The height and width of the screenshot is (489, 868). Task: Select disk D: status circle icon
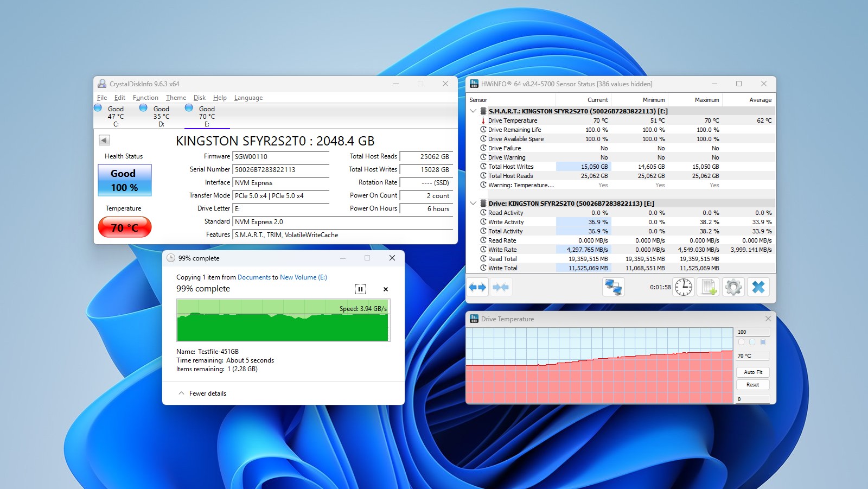pos(143,107)
